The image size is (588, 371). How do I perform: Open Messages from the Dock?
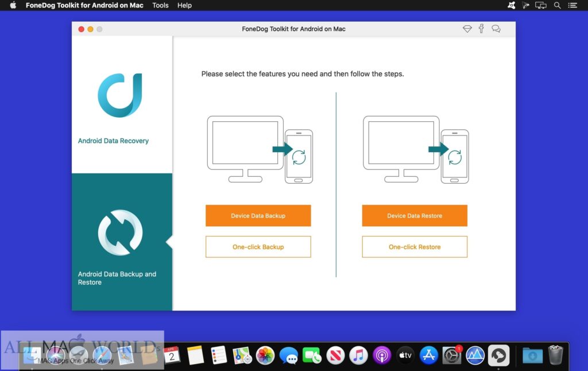[x=288, y=355]
